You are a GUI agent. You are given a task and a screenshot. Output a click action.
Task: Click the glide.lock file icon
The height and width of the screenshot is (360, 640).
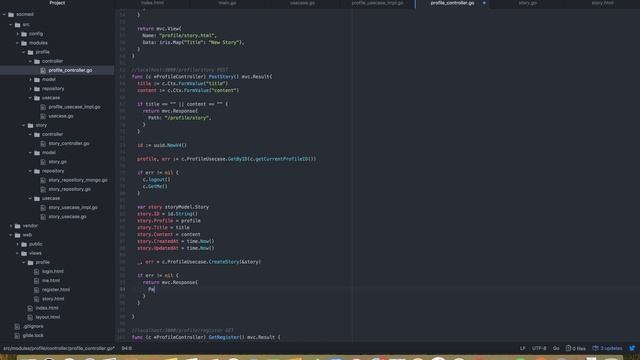(17, 336)
